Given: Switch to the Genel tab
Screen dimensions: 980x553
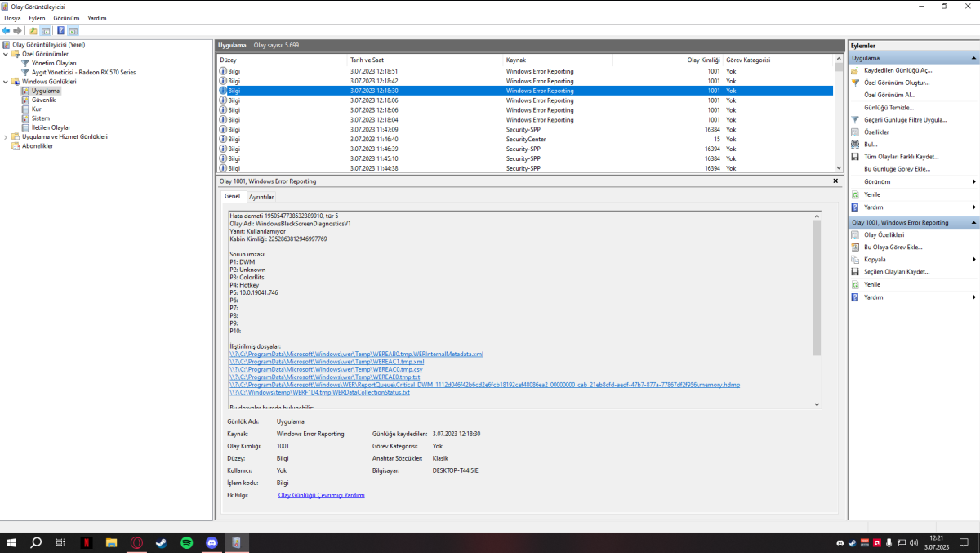Looking at the screenshot, I should pyautogui.click(x=232, y=196).
